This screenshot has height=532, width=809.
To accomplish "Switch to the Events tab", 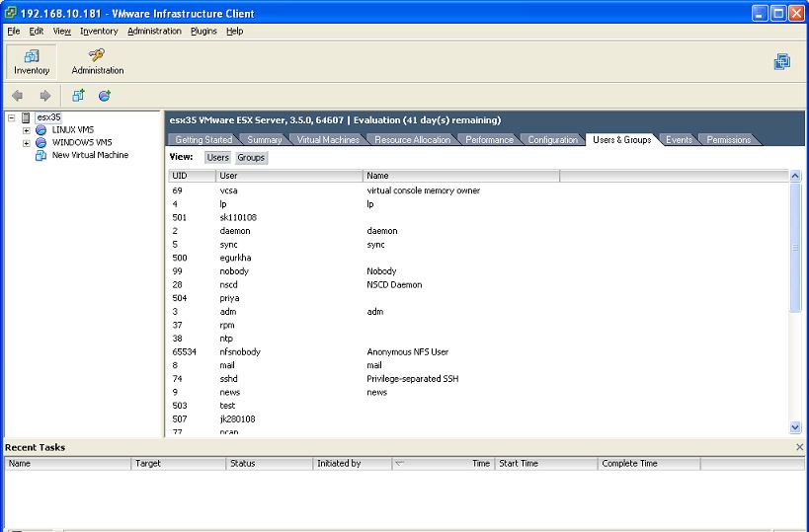I will click(x=679, y=140).
